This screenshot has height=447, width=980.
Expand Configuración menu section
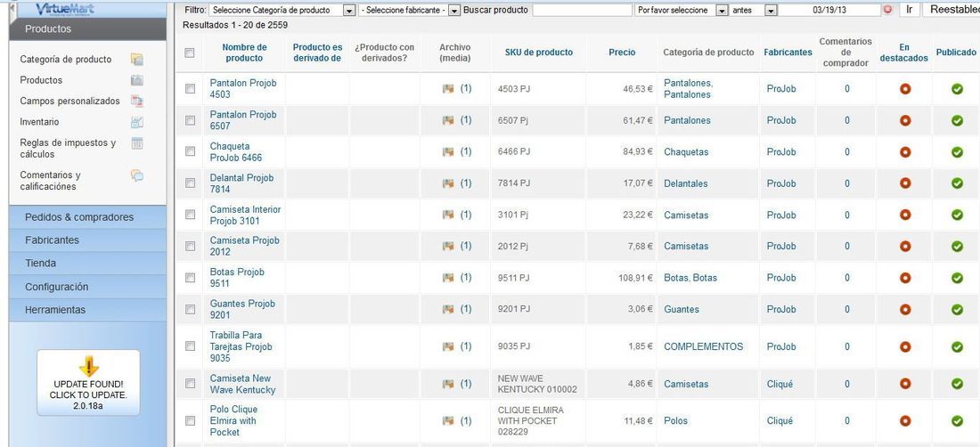click(x=88, y=288)
